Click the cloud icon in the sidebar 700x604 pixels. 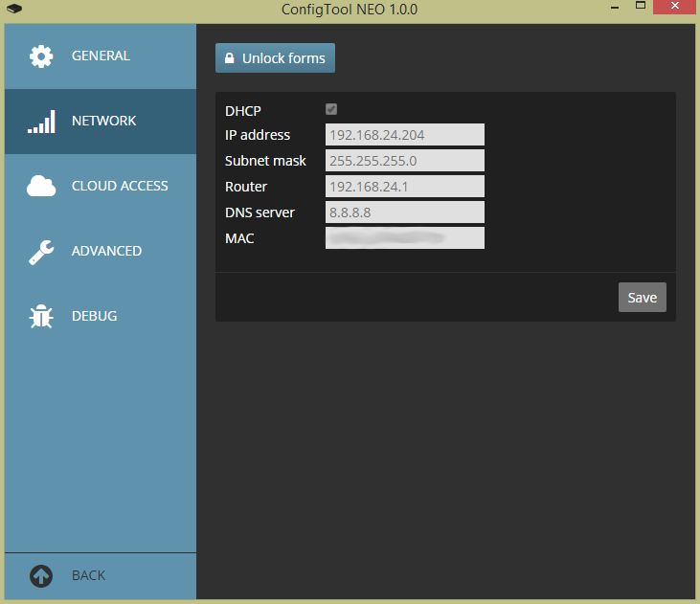pyautogui.click(x=41, y=187)
